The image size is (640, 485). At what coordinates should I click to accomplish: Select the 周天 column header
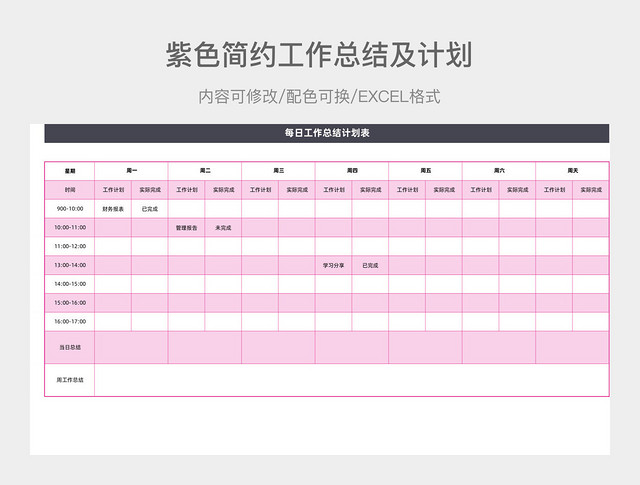coord(572,171)
